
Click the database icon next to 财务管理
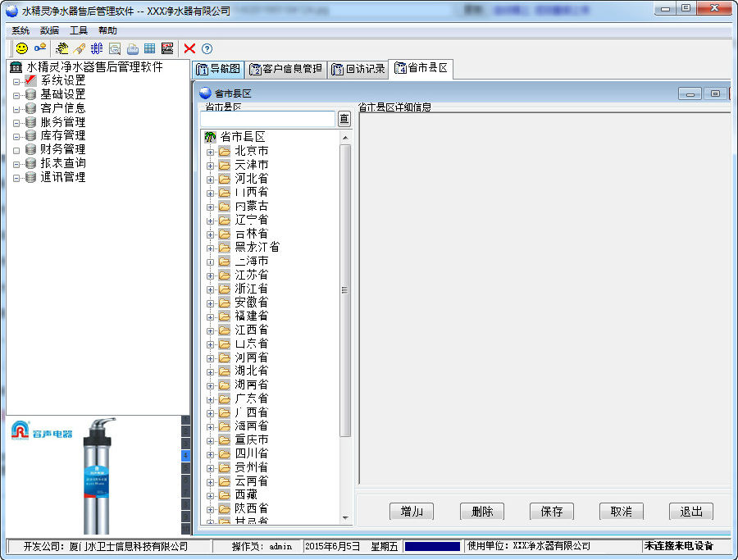pyautogui.click(x=30, y=149)
